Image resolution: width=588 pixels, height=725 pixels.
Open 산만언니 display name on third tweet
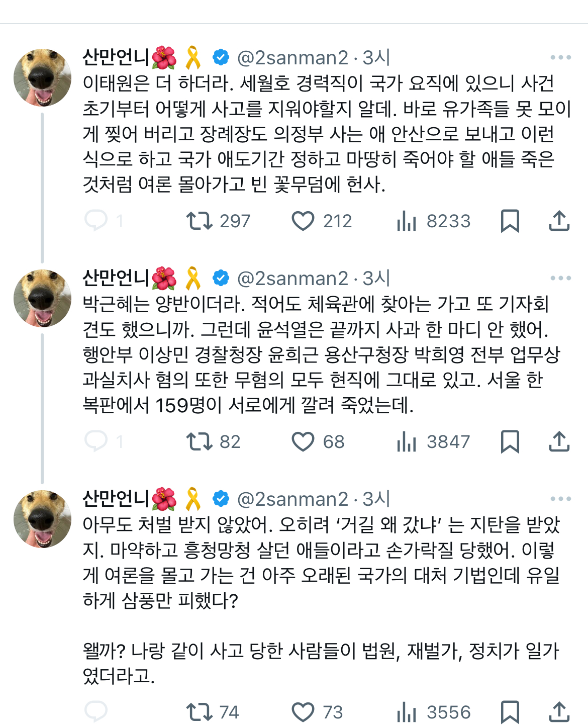[116, 499]
